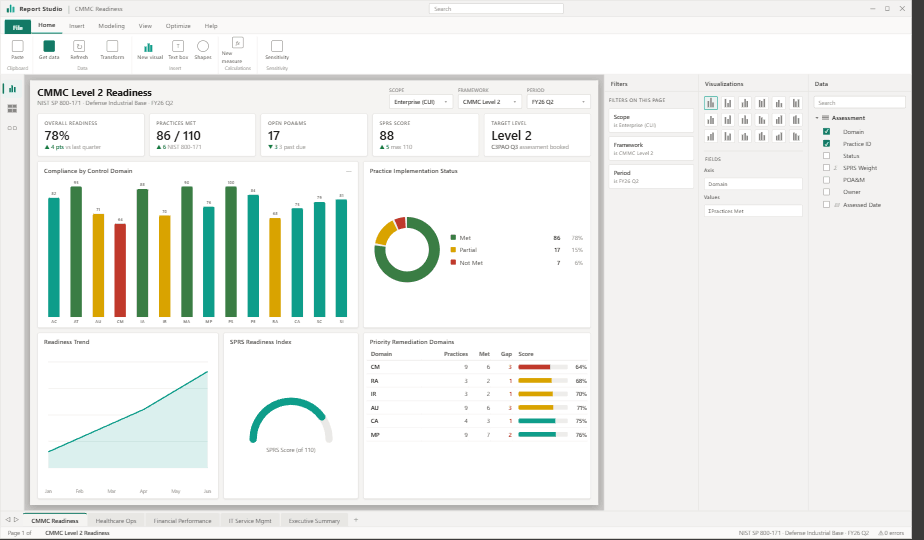Open the Sensitivity label tool

point(277,46)
